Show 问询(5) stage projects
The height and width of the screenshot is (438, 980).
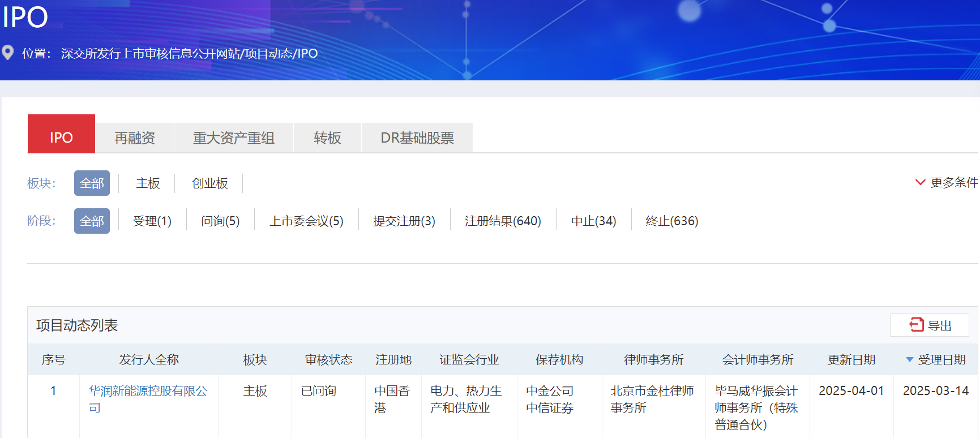pyautogui.click(x=220, y=221)
